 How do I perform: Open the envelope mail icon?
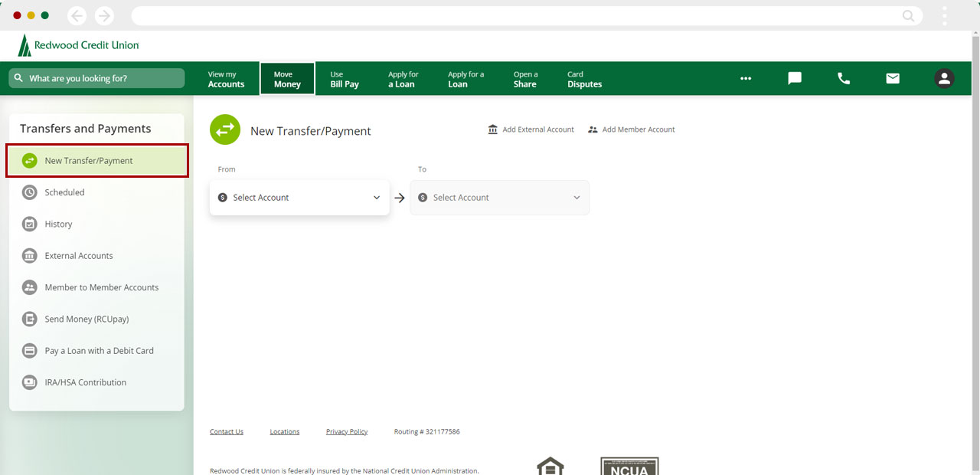[893, 78]
